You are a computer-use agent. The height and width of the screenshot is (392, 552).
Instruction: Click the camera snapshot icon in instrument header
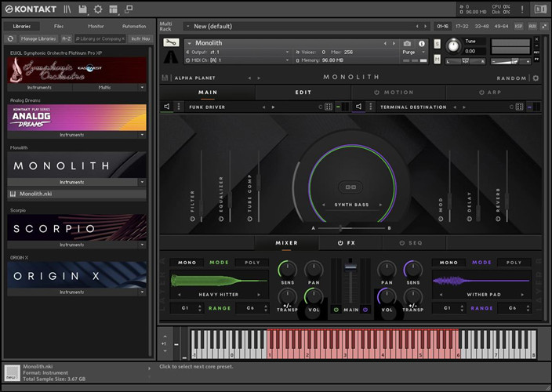point(407,43)
